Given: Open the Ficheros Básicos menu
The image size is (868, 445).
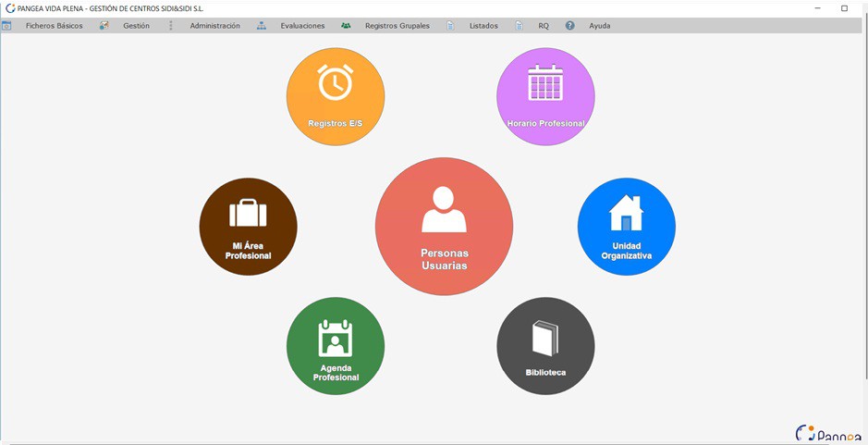Looking at the screenshot, I should pos(55,26).
